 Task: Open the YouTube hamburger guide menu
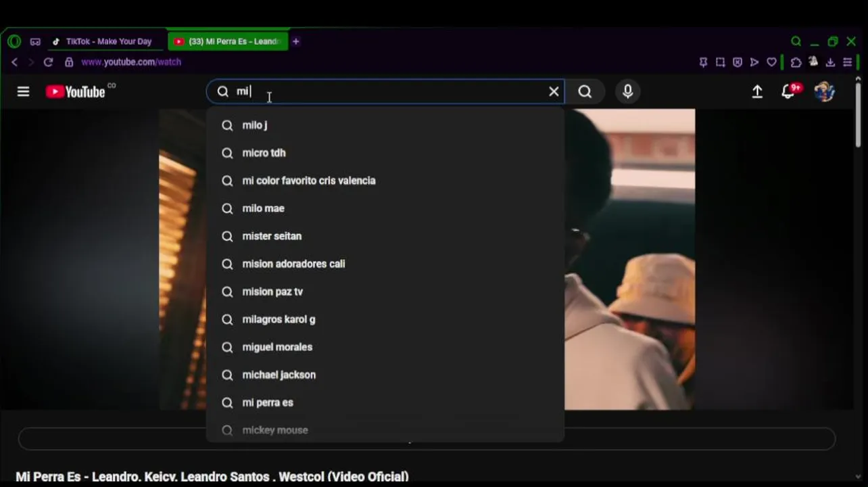[23, 91]
